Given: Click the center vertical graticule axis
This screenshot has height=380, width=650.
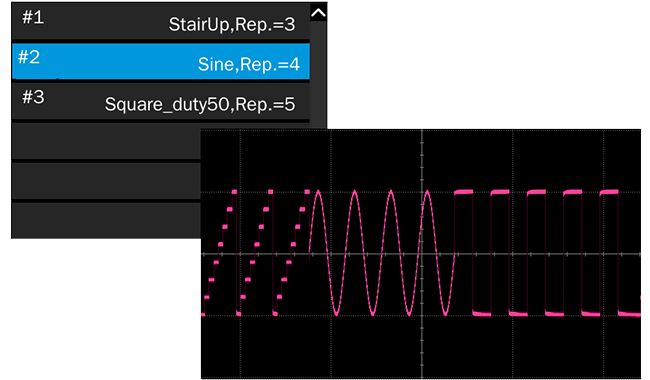Looking at the screenshot, I should tap(422, 254).
